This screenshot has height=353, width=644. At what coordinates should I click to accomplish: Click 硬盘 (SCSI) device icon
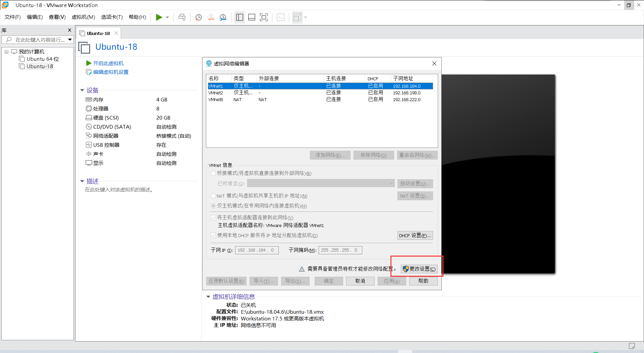click(x=89, y=118)
